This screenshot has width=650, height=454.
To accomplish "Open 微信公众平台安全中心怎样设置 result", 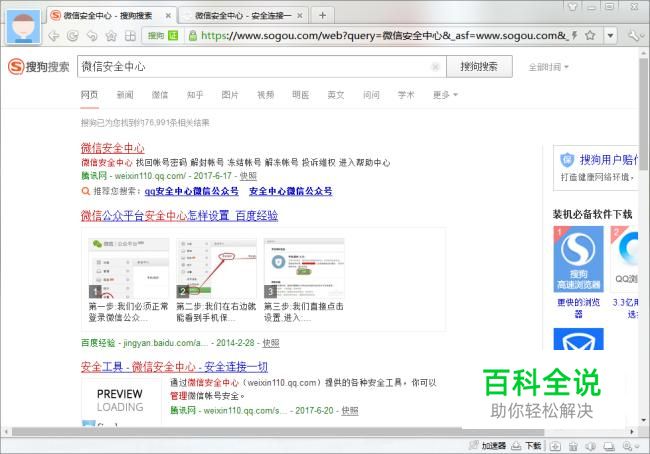I will tap(179, 216).
